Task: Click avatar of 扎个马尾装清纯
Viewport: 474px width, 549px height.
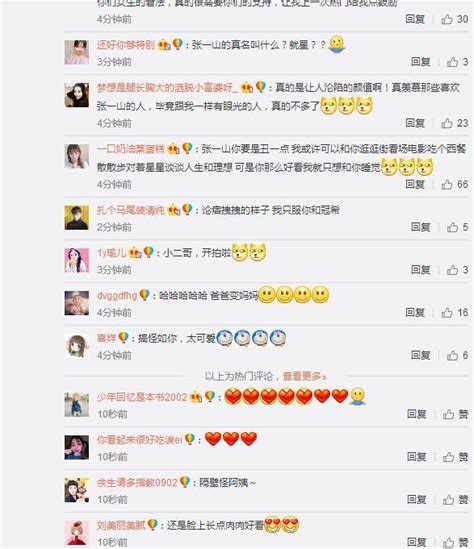Action: pos(77,217)
